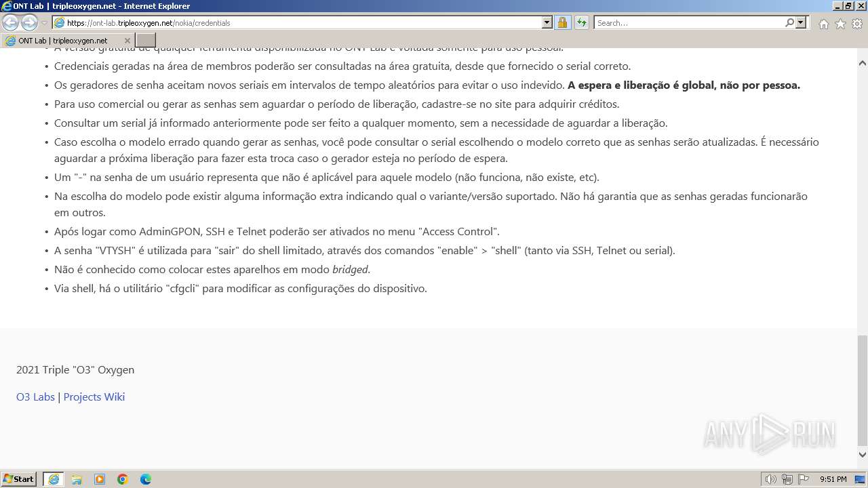868x488 pixels.
Task: Open the Home page icon
Action: [824, 24]
